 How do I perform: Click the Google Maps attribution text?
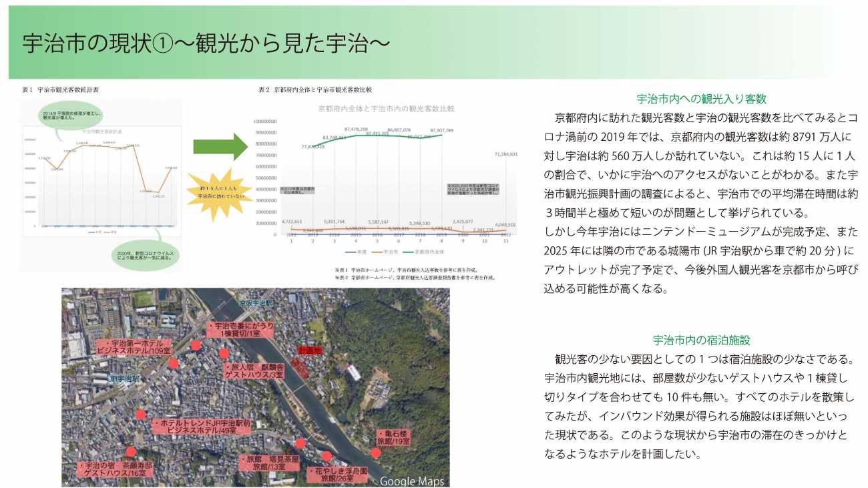411,481
